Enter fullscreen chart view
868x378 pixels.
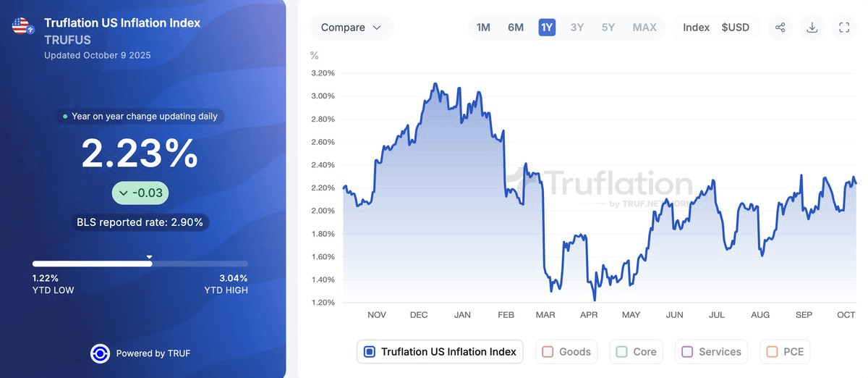pyautogui.click(x=844, y=28)
